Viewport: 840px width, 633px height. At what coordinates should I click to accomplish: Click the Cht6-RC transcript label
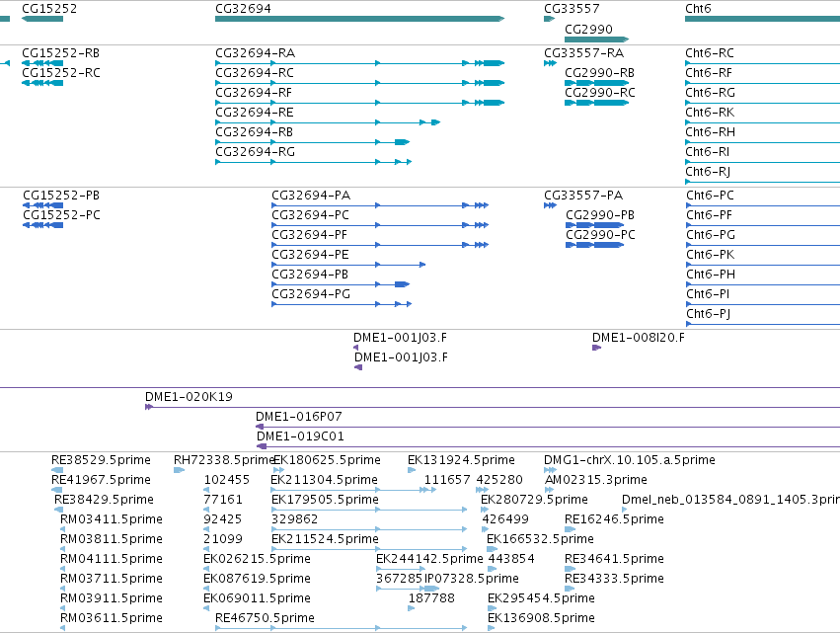[710, 53]
